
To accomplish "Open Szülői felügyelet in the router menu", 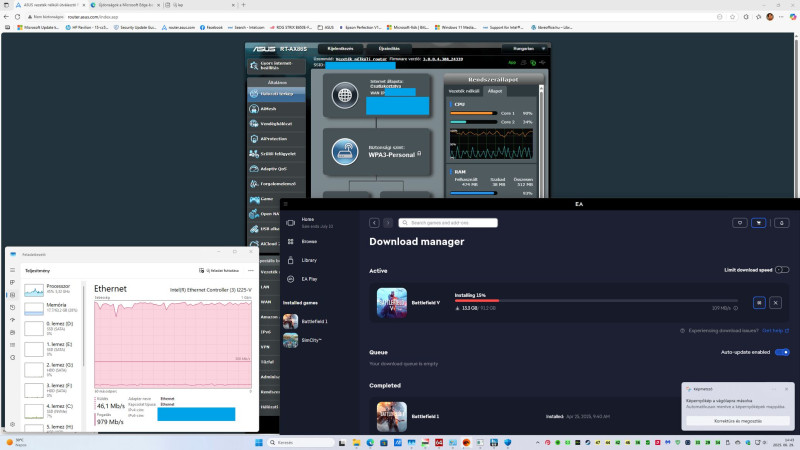I will 277,154.
